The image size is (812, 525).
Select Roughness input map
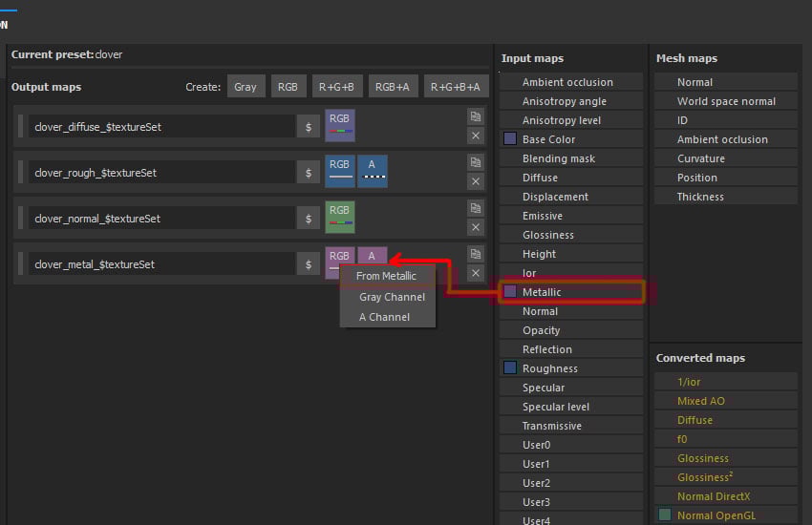pyautogui.click(x=571, y=368)
